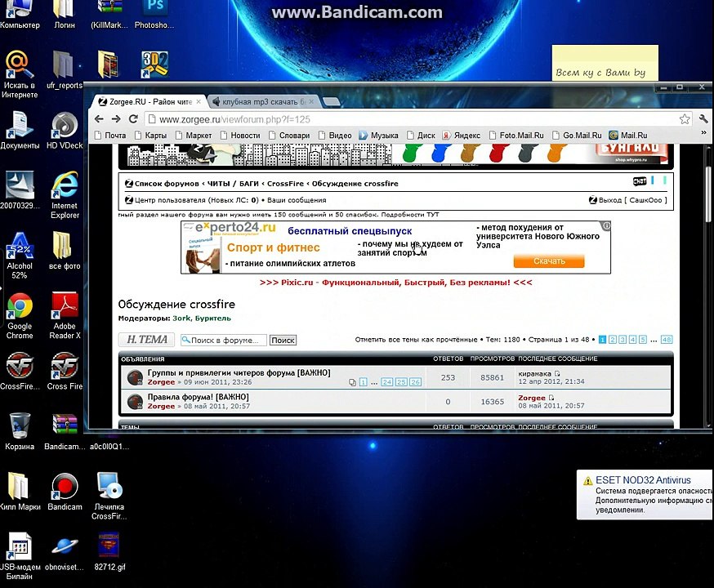Open ESET NOD32 Antivirus notification
The width and height of the screenshot is (714, 588).
[x=645, y=495]
